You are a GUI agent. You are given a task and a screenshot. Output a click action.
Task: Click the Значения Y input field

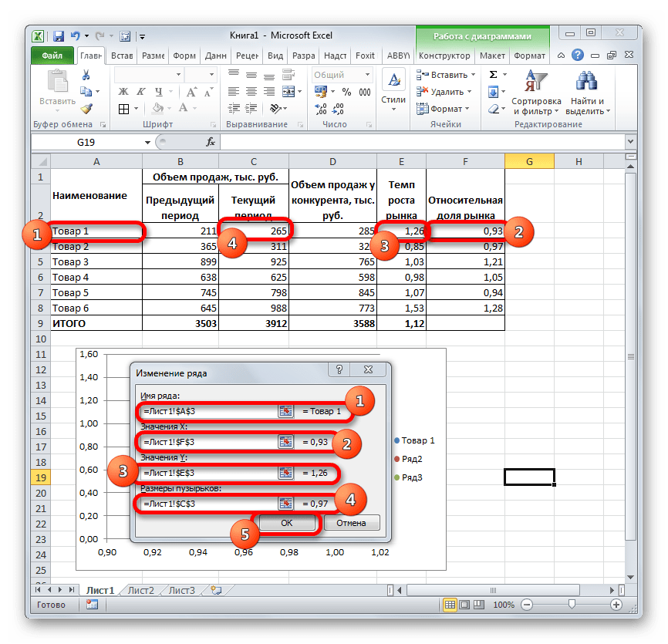209,473
